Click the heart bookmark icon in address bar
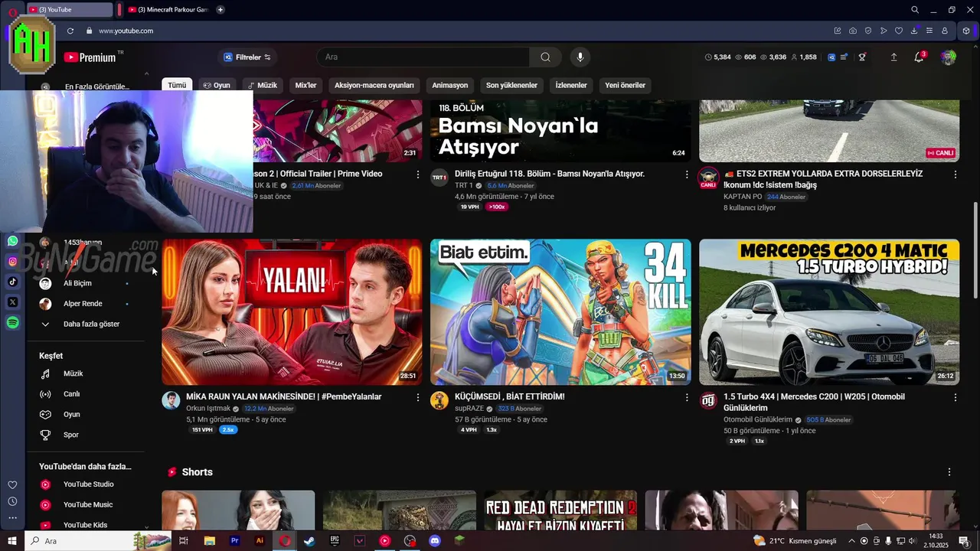The image size is (980, 551). pyautogui.click(x=899, y=31)
